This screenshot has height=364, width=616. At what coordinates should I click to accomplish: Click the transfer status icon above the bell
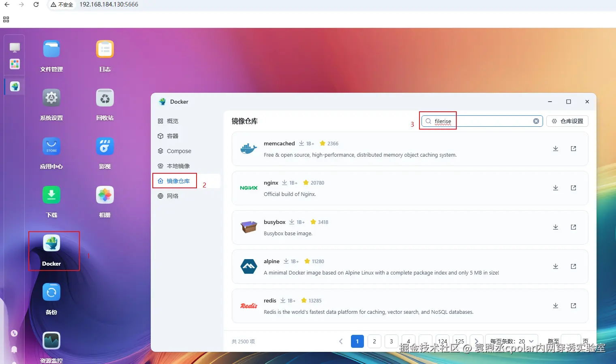pos(14,333)
